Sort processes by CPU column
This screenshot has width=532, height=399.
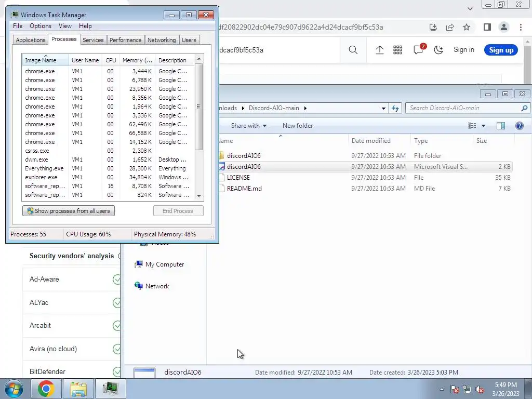click(111, 60)
